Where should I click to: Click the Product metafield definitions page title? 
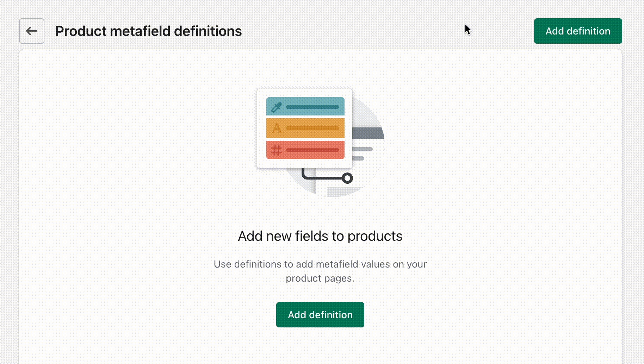148,31
